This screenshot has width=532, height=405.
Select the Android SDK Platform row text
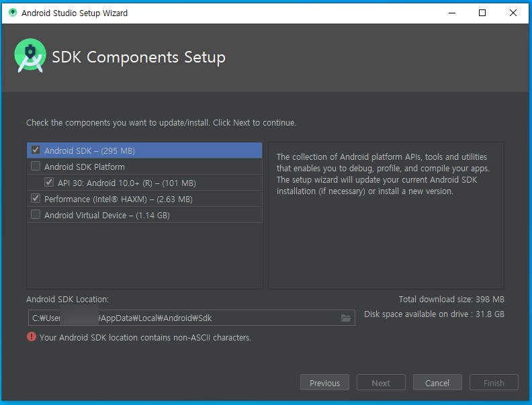coord(85,167)
